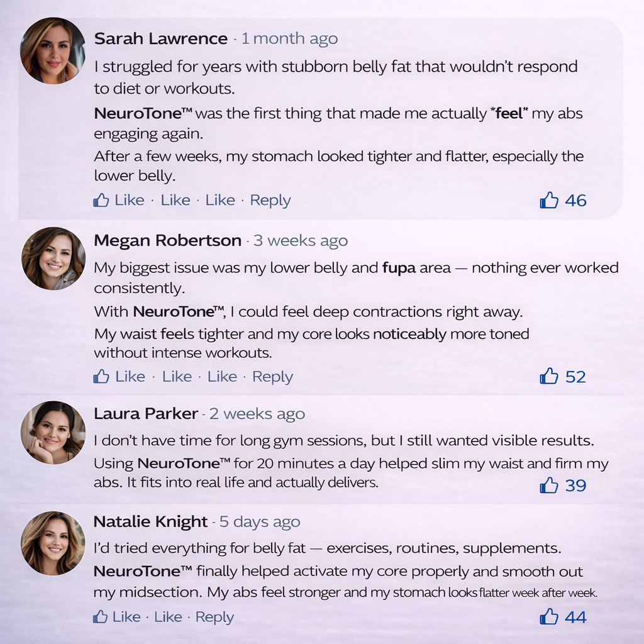Like Megan Robertson's comment using the left thumbs-up icon

(x=101, y=377)
